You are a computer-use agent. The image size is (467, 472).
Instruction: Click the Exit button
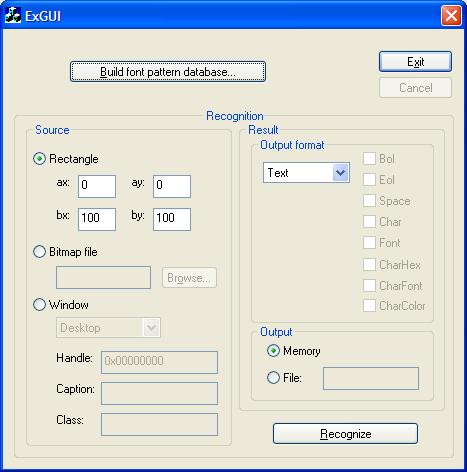(x=415, y=61)
